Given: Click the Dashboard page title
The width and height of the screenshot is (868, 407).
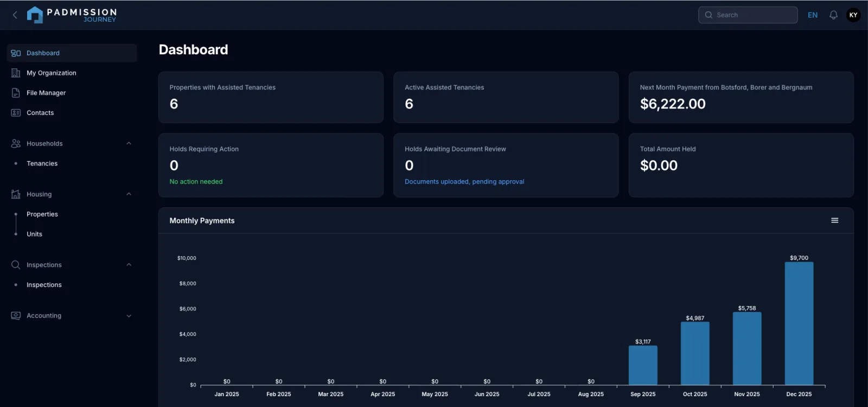Looking at the screenshot, I should [193, 50].
